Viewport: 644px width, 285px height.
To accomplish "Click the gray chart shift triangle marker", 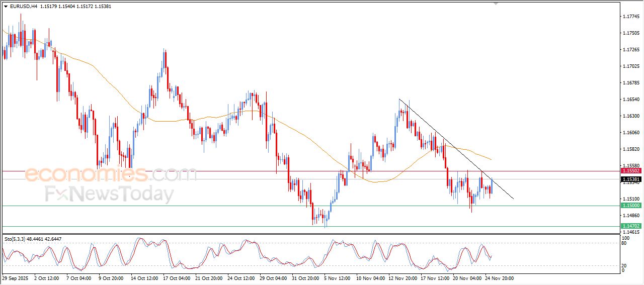I will point(496,4).
